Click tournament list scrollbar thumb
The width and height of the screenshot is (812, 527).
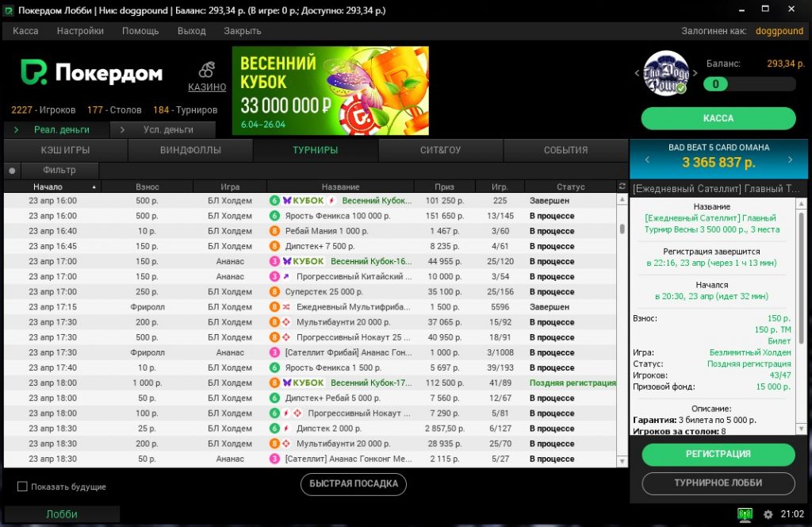pos(622,229)
